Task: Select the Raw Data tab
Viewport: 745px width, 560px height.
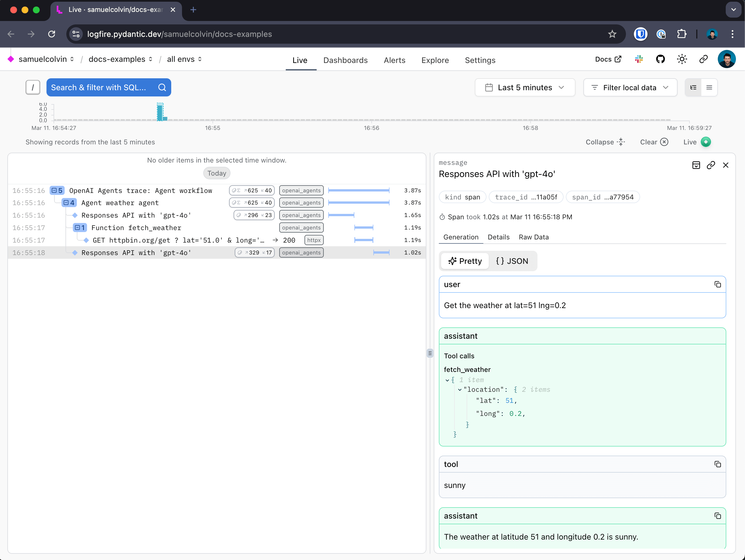Action: [534, 237]
